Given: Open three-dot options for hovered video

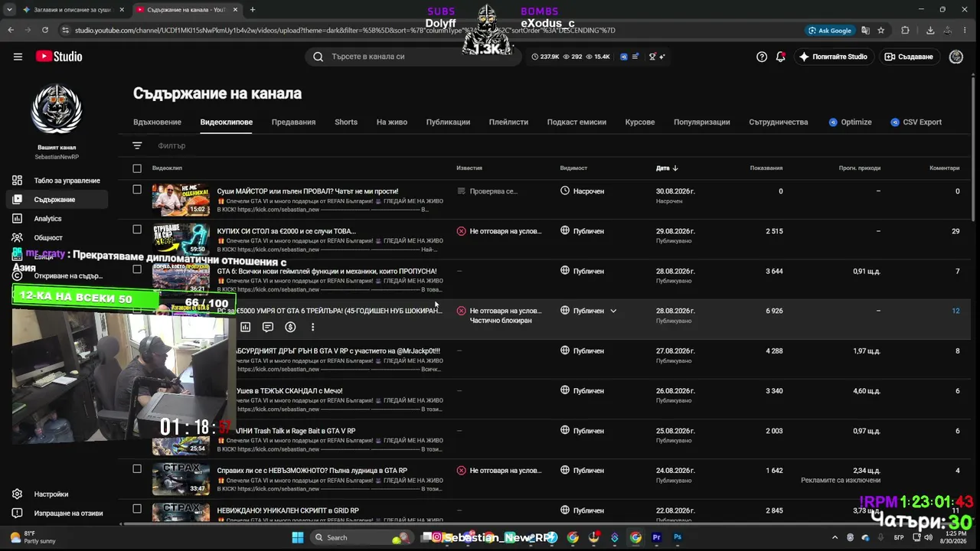Looking at the screenshot, I should pos(312,327).
